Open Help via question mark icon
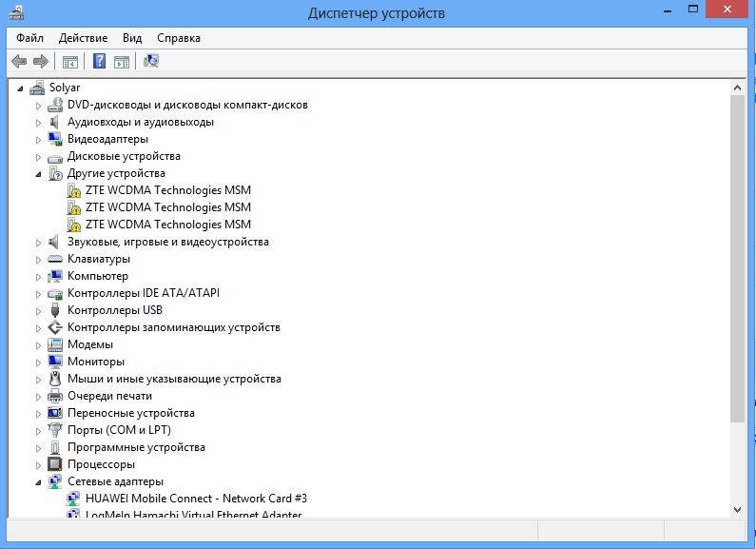The height and width of the screenshot is (549, 756). pos(99,61)
